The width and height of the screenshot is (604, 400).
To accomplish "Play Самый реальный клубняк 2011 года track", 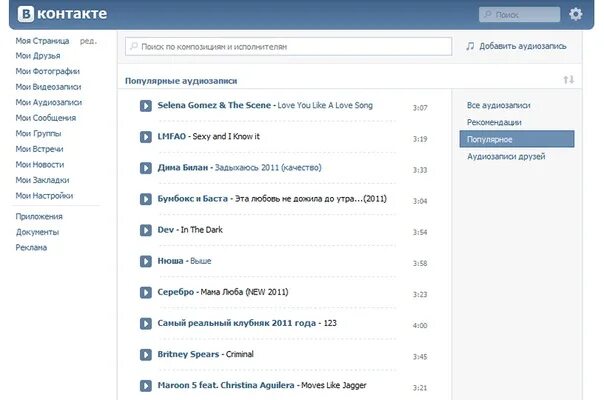I will coord(146,323).
